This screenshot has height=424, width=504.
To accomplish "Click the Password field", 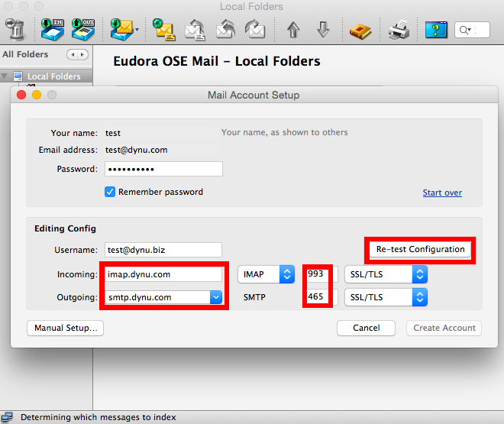I will click(x=163, y=169).
